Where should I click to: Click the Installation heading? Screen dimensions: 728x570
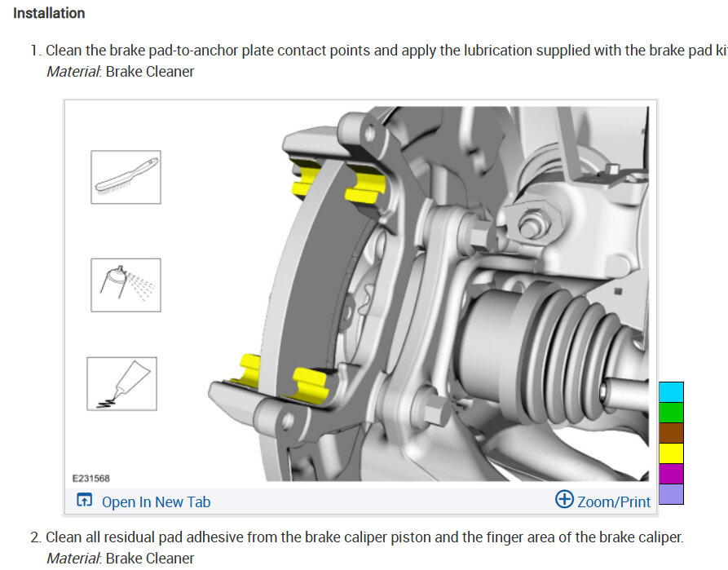click(49, 13)
